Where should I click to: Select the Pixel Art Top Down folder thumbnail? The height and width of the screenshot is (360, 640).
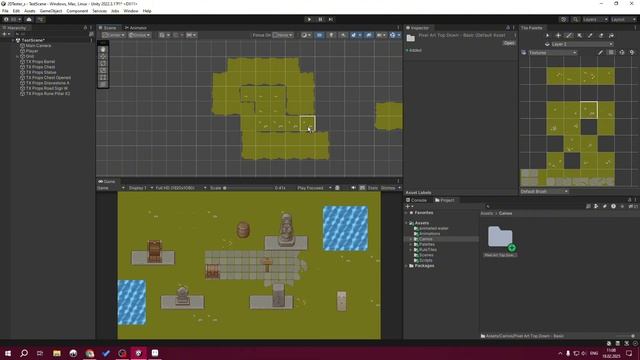500,241
